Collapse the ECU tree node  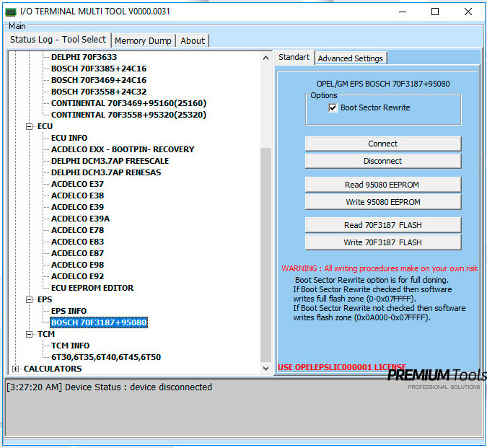(x=29, y=126)
